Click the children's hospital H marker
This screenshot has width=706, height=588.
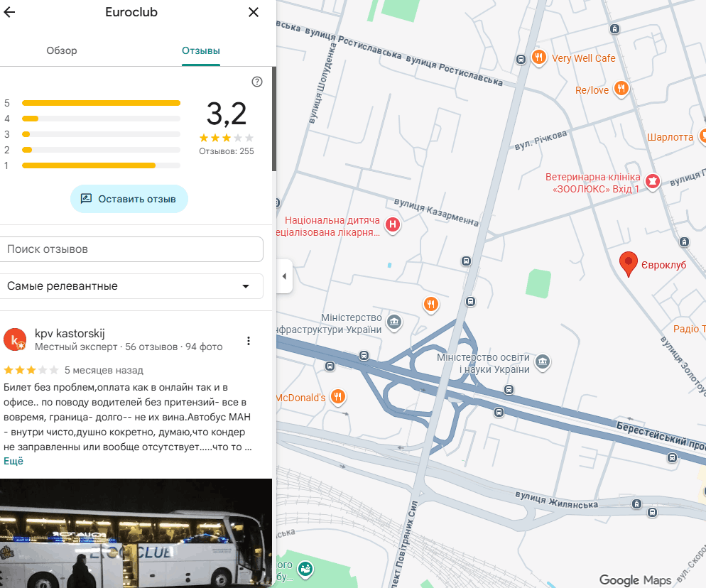pyautogui.click(x=393, y=224)
